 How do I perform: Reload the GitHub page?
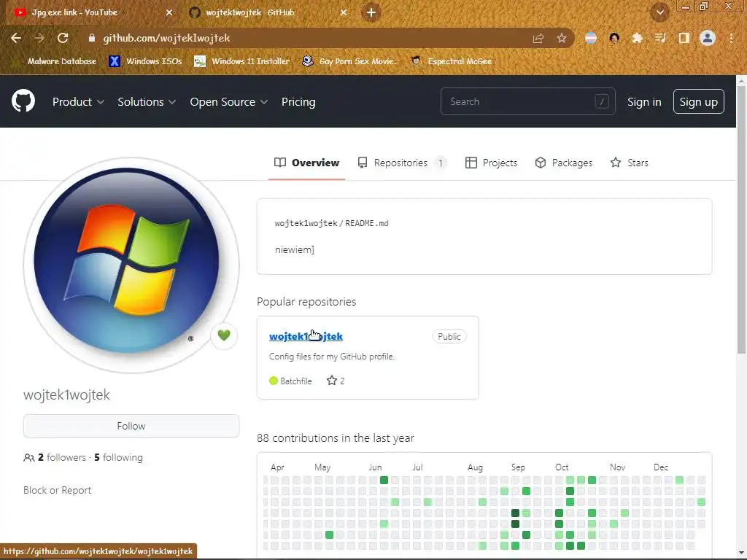point(63,38)
